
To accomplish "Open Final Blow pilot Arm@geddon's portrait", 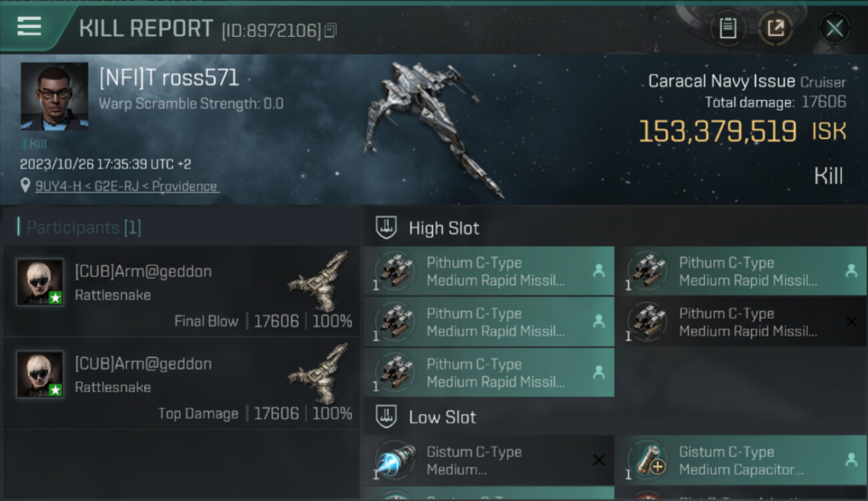I will [40, 282].
